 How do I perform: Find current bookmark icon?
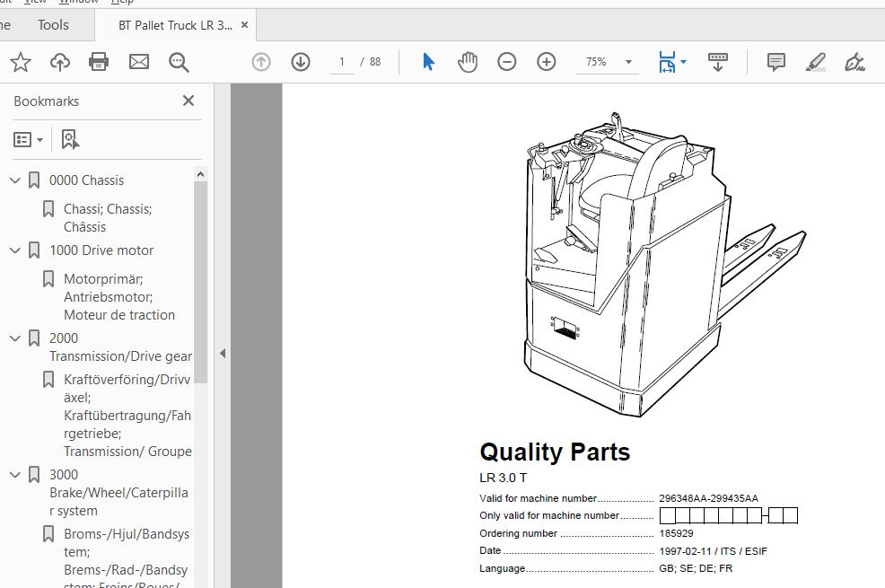pyautogui.click(x=70, y=139)
